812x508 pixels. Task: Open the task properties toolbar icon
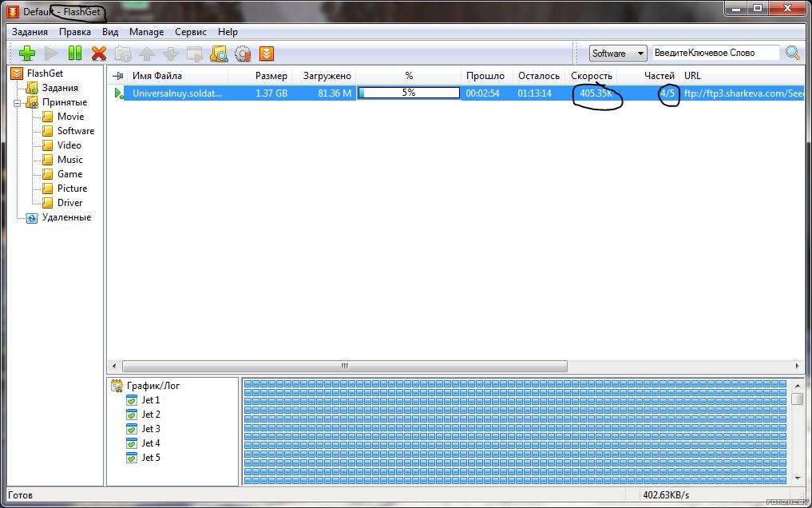[x=123, y=54]
